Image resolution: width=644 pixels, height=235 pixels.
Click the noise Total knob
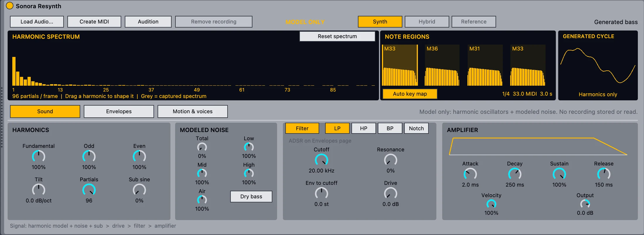(202, 147)
